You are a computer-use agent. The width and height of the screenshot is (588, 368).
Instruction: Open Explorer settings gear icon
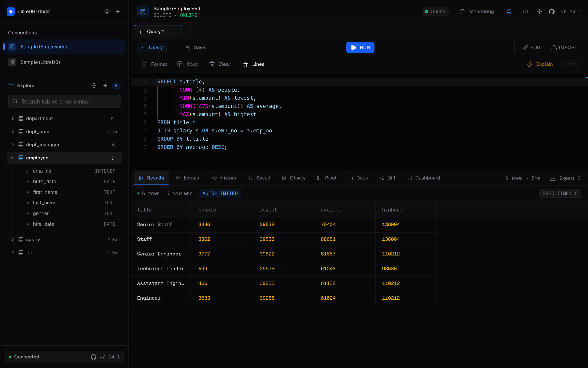(x=94, y=86)
